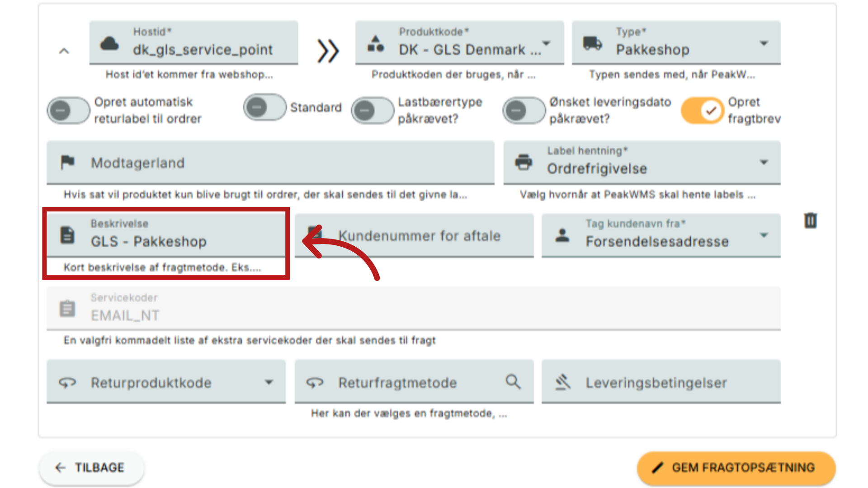The image size is (868, 488).
Task: Click the return icon in Returproduktkode
Action: pos(68,383)
